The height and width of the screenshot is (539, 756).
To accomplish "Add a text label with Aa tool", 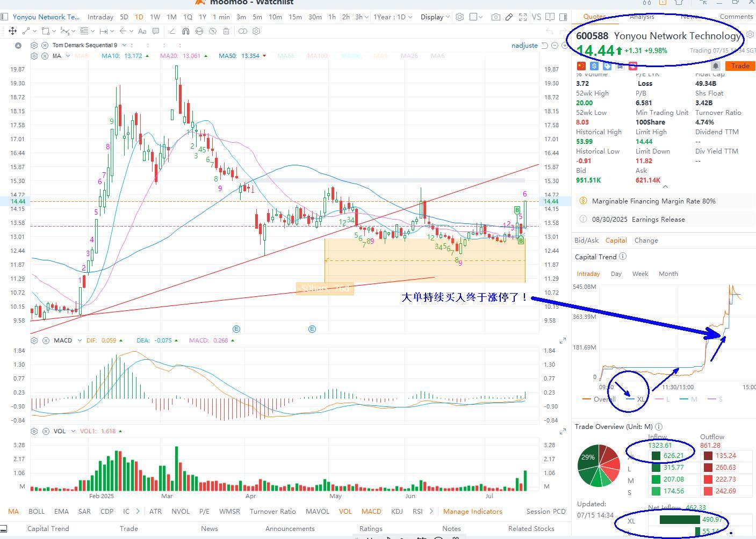I will pos(142,31).
